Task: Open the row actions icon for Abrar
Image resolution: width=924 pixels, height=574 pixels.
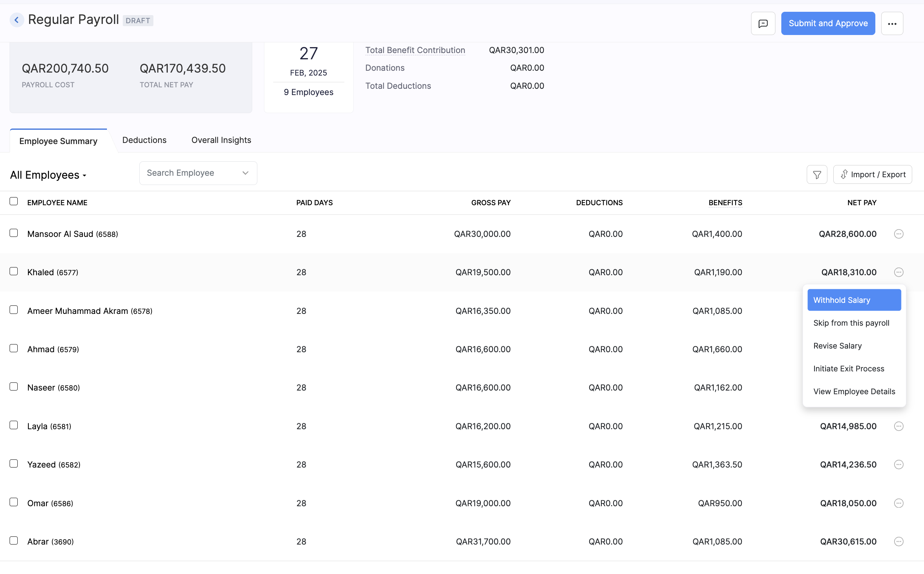Action: point(898,541)
